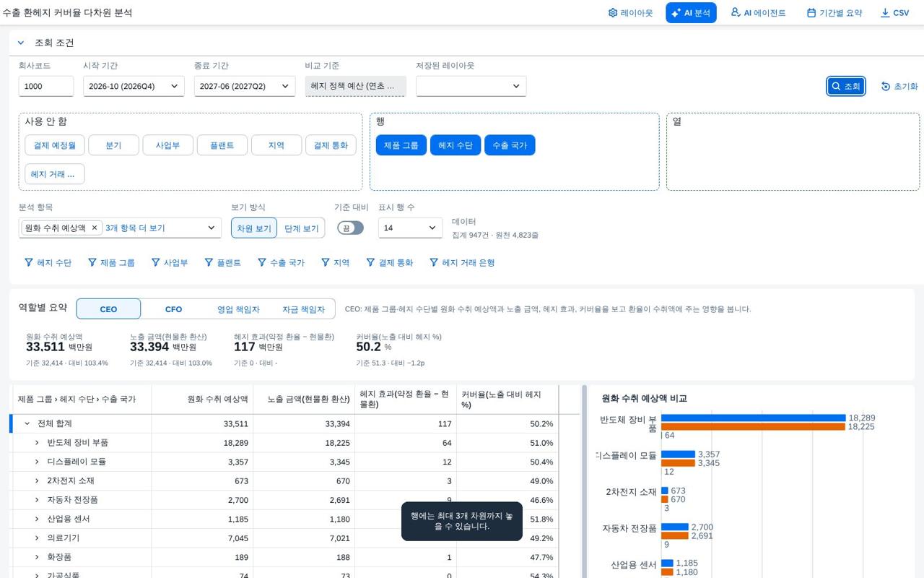Toggle the 기준 대비 switch
The height and width of the screenshot is (578, 924).
[x=350, y=228]
